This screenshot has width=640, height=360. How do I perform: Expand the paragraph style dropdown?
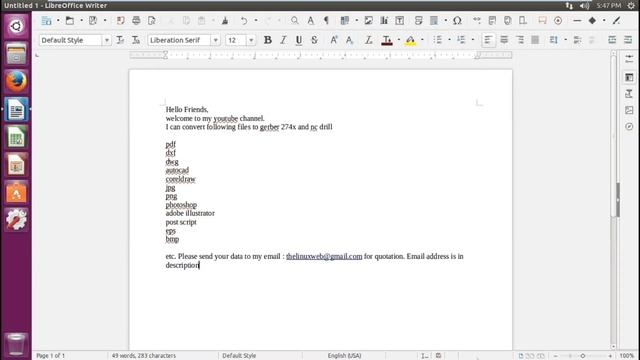(107, 40)
